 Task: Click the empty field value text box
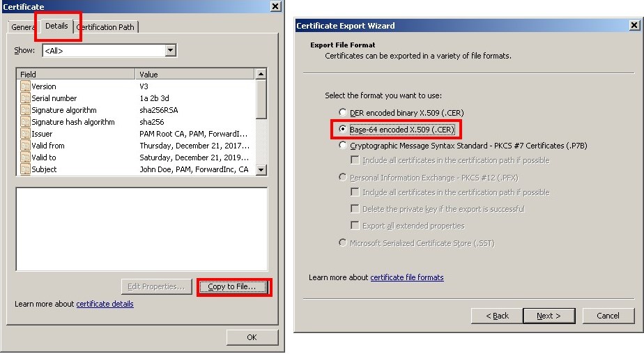pos(141,229)
